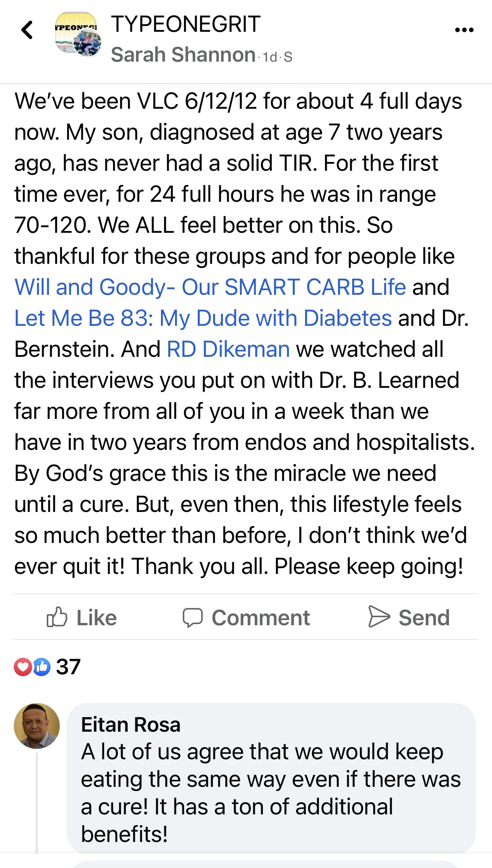
Task: Open Eitan Rosa's profile picture
Action: (37, 726)
